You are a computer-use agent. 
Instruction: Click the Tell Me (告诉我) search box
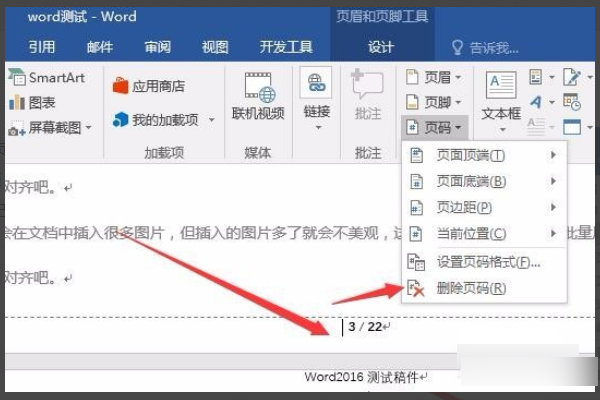[x=485, y=48]
